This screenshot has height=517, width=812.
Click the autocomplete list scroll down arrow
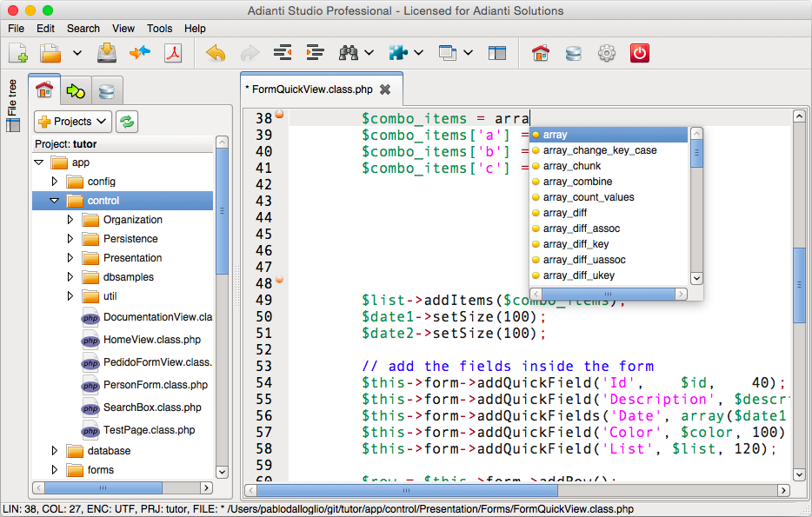696,278
